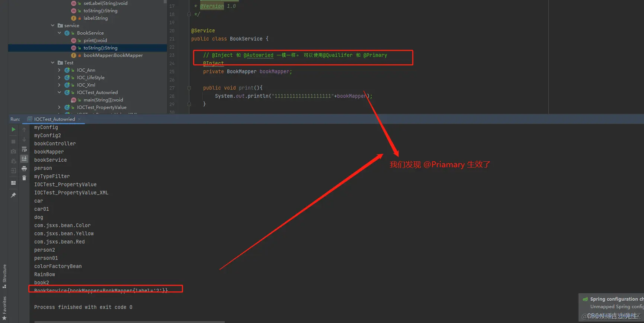Expand the IOC_Xml class node
Screen dimensions: 644x323
point(60,85)
